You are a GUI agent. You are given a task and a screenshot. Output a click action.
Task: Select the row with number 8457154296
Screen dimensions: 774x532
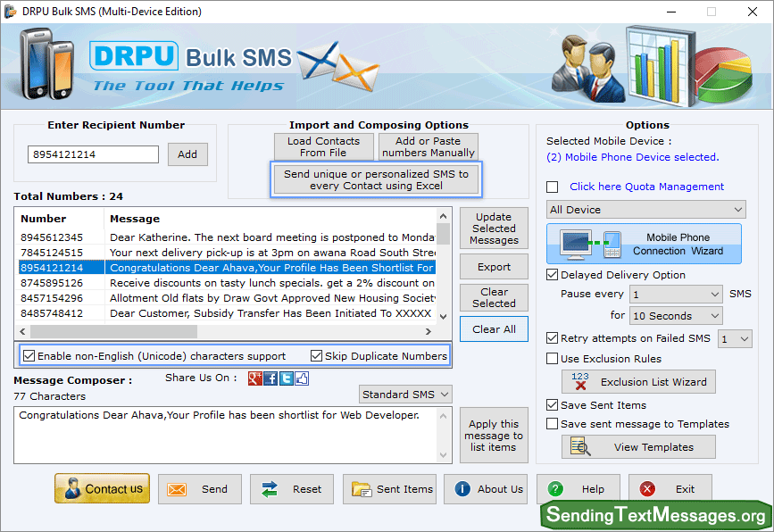(227, 298)
